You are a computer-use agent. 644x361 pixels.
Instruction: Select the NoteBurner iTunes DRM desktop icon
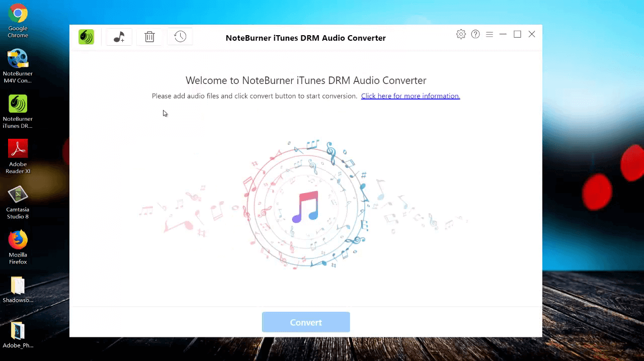[x=18, y=111]
